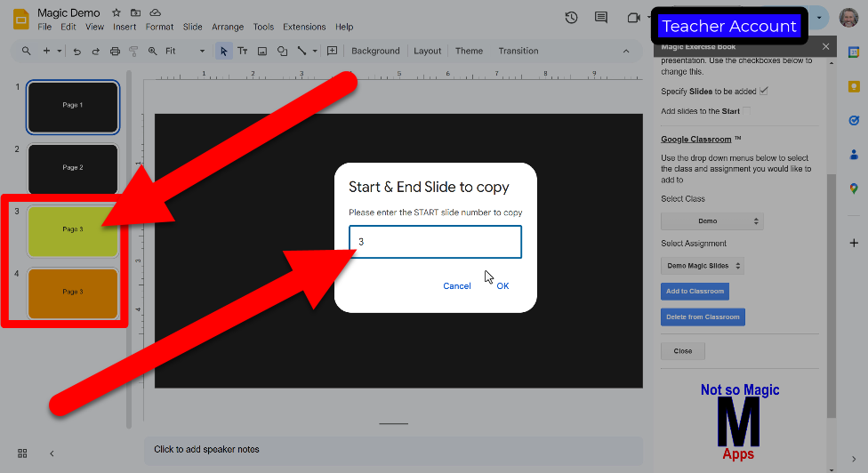Collapse the filmstrip panel arrow
This screenshot has height=473, width=868.
pos(52,453)
